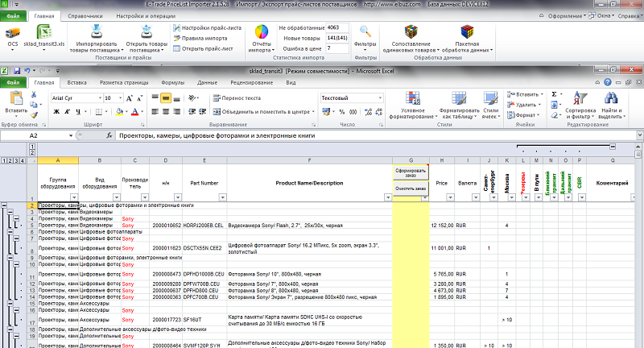Collapse outline group at row 2
This screenshot has width=644, height=348.
[x=4, y=205]
